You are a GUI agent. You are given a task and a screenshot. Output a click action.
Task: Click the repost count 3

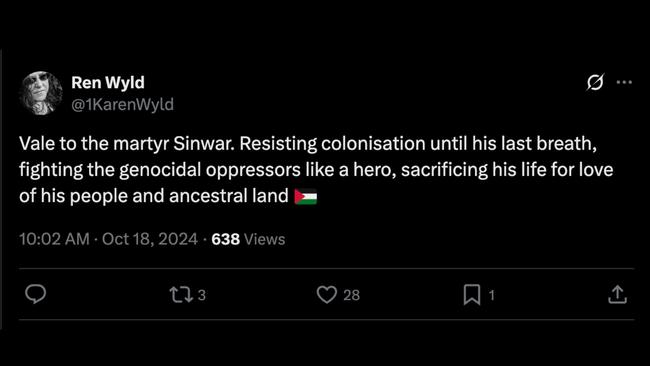pyautogui.click(x=201, y=295)
